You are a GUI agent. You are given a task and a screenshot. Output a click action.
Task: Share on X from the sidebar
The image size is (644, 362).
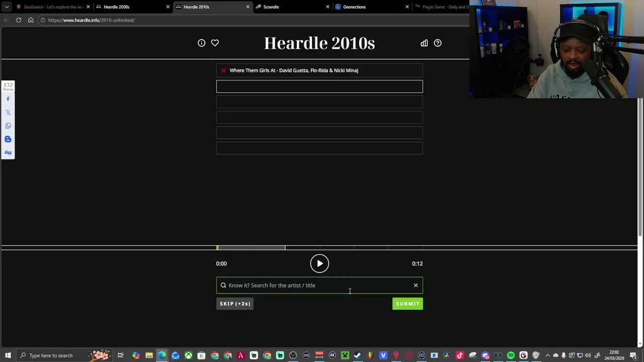(x=8, y=113)
